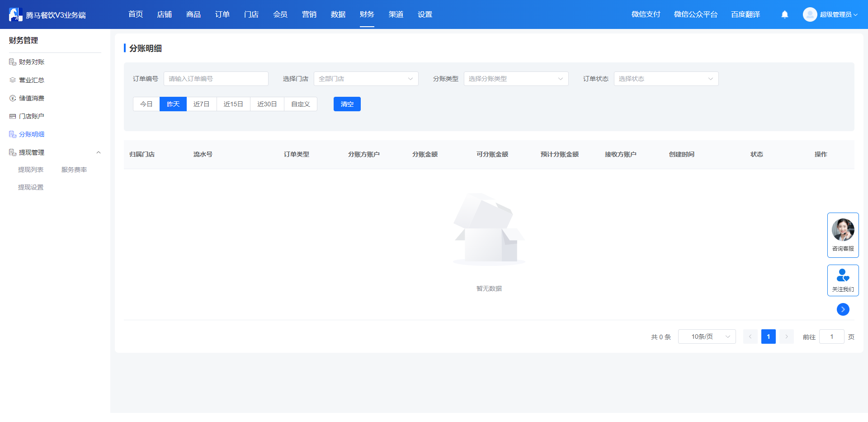This screenshot has height=422, width=868.
Task: Select the 今日 date filter
Action: pos(146,104)
